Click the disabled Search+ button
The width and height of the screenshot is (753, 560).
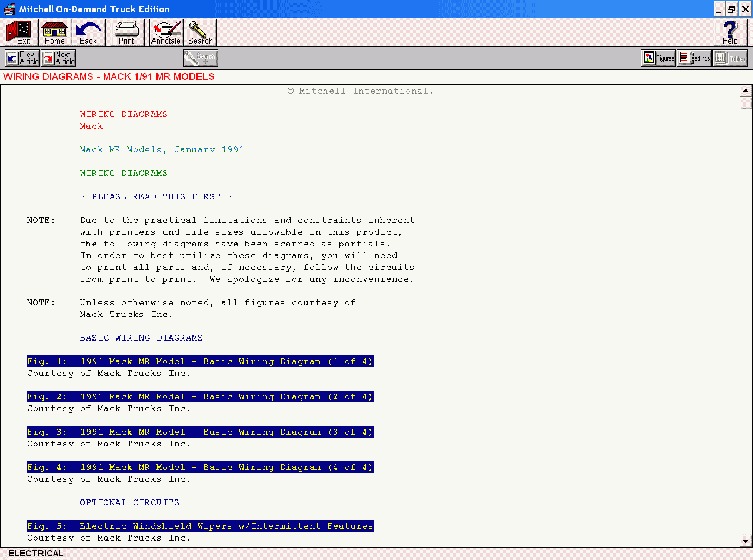201,58
